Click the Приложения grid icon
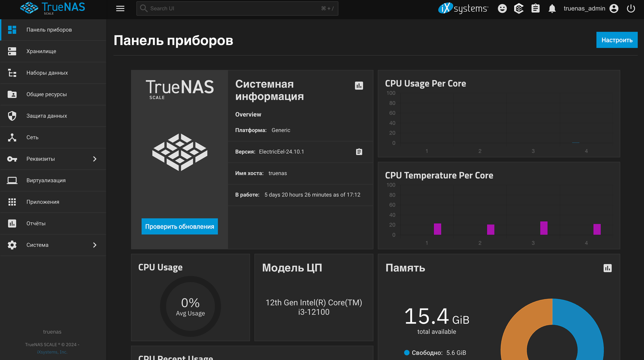The width and height of the screenshot is (644, 360). [x=12, y=202]
